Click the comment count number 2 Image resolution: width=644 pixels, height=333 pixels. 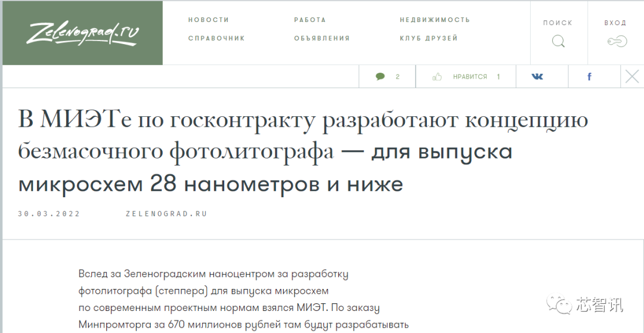[x=398, y=77]
